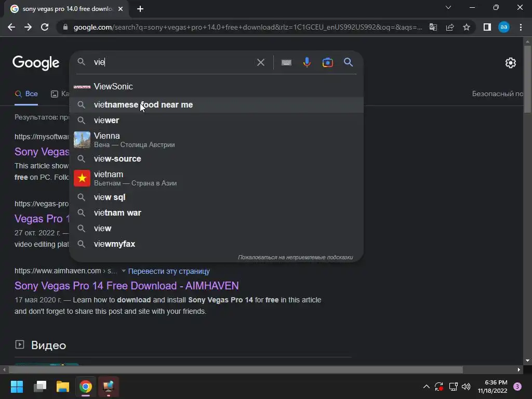Open the Windows Start menu
Screen dimensions: 532x399
click(17, 387)
